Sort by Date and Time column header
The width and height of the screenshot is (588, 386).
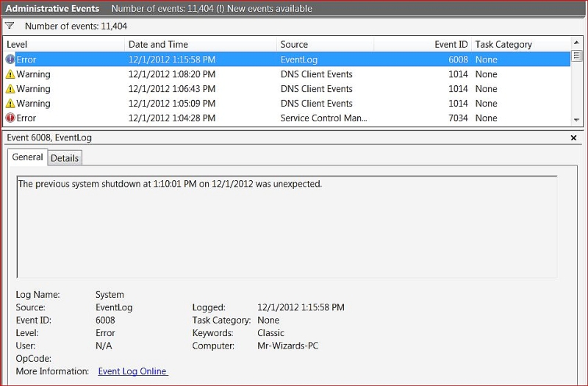pyautogui.click(x=201, y=44)
